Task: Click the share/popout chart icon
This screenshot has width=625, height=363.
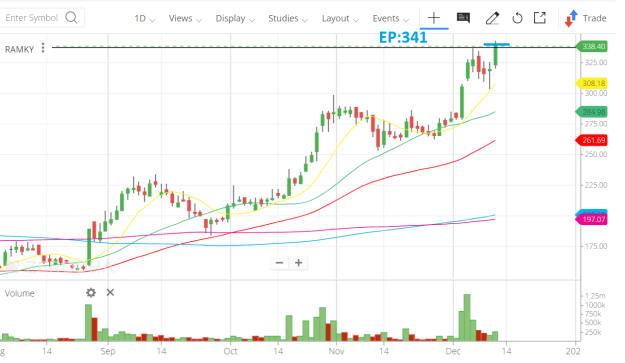Action: tap(540, 18)
